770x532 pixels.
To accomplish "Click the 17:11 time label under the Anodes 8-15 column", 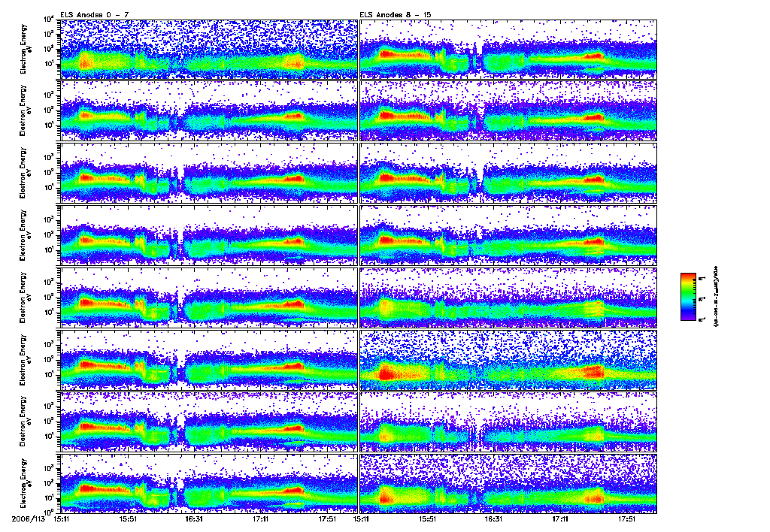I will point(559,518).
